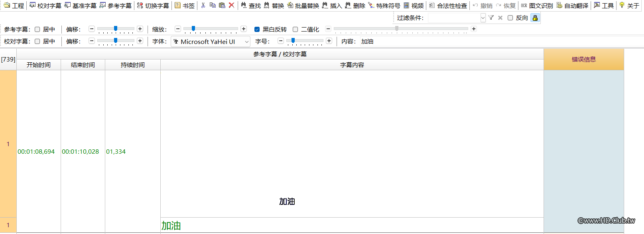The height and width of the screenshot is (234, 644).
Task: Click the 缩放 zoom slider thumb
Action: click(193, 28)
